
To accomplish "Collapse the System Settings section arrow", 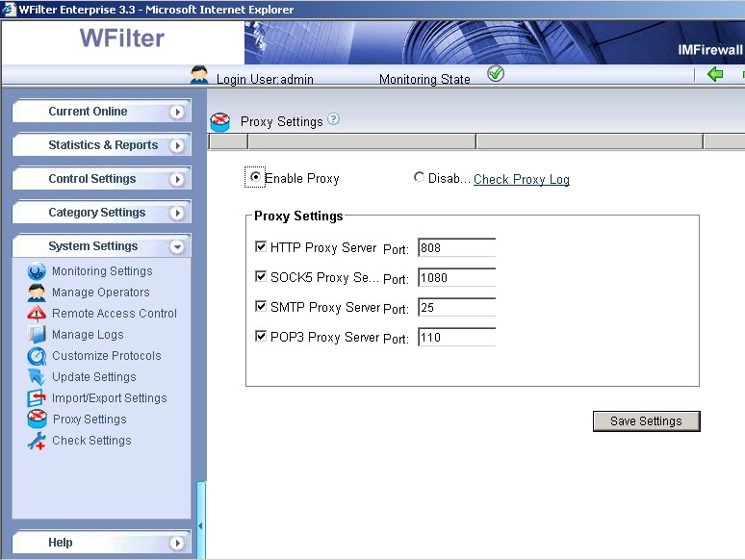I will pos(177,246).
